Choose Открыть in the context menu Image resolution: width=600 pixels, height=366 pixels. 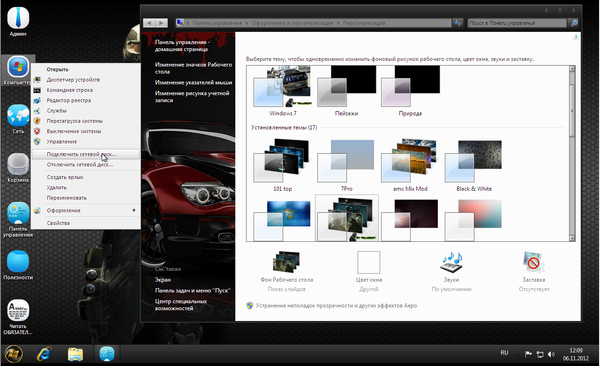click(x=86, y=69)
